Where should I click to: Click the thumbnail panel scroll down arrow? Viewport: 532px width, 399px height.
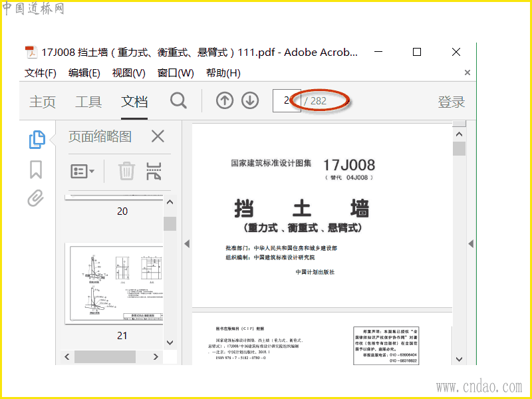(x=170, y=342)
